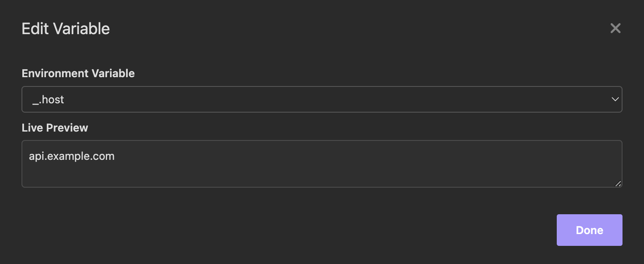Confirm the variable with the purple Done button
Image resolution: width=644 pixels, height=264 pixels.
pos(589,230)
